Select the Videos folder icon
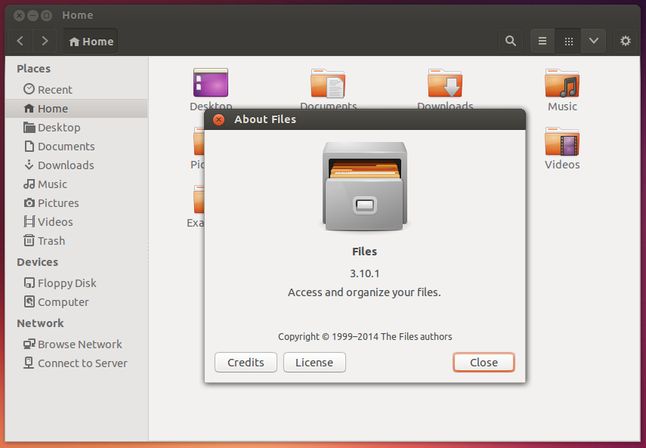The width and height of the screenshot is (646, 448). 562,142
